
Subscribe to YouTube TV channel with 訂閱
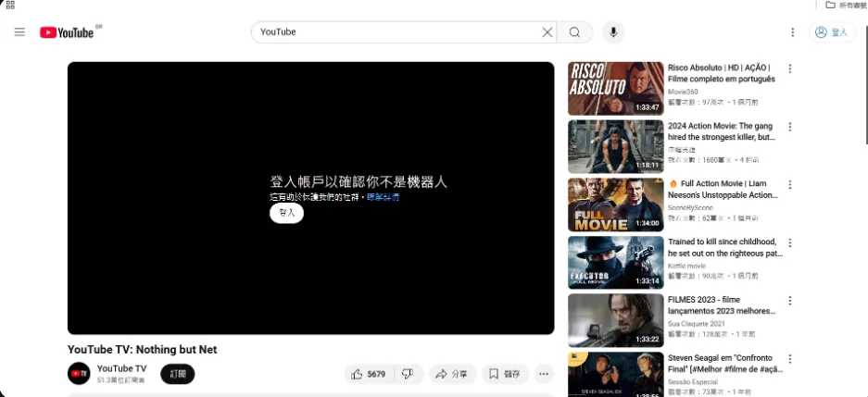pyautogui.click(x=178, y=374)
